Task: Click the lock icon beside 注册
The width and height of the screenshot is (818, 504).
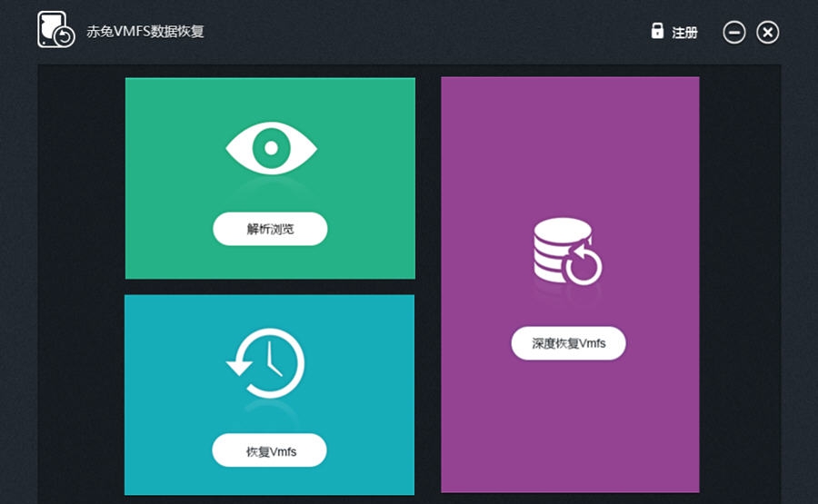Action: click(x=657, y=31)
